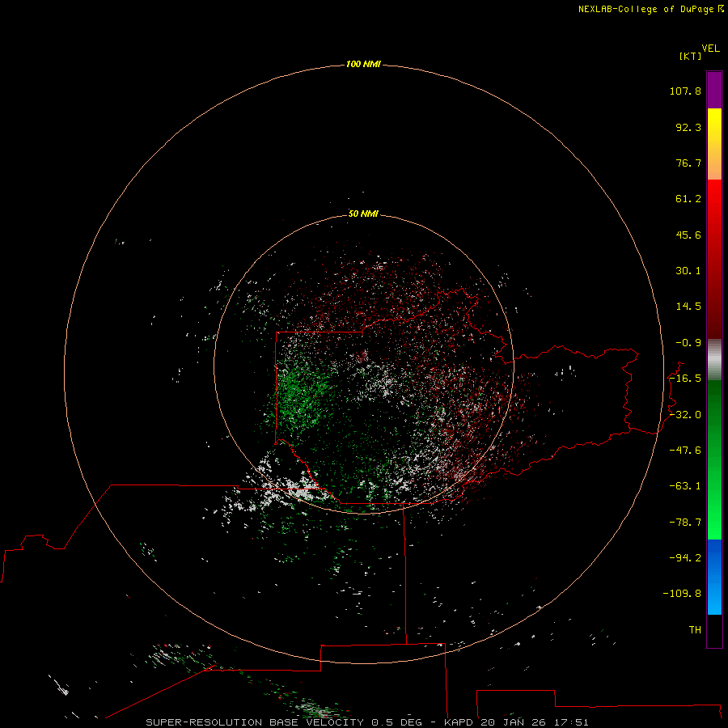728x728 pixels.
Task: Click the -63.1 velocity scale value
Action: 685,486
